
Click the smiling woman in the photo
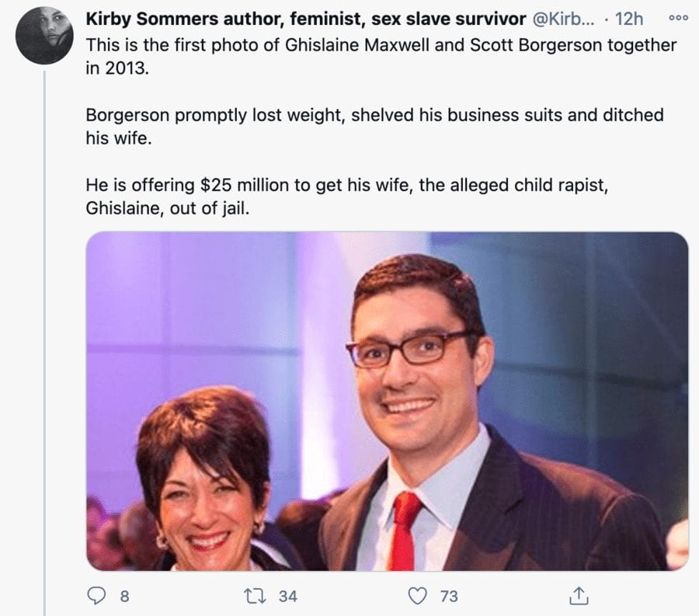click(206, 489)
